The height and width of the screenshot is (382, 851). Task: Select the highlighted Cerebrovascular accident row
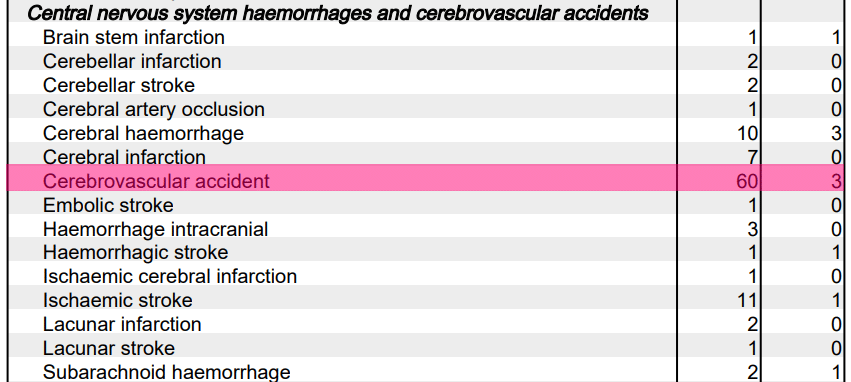point(425,180)
